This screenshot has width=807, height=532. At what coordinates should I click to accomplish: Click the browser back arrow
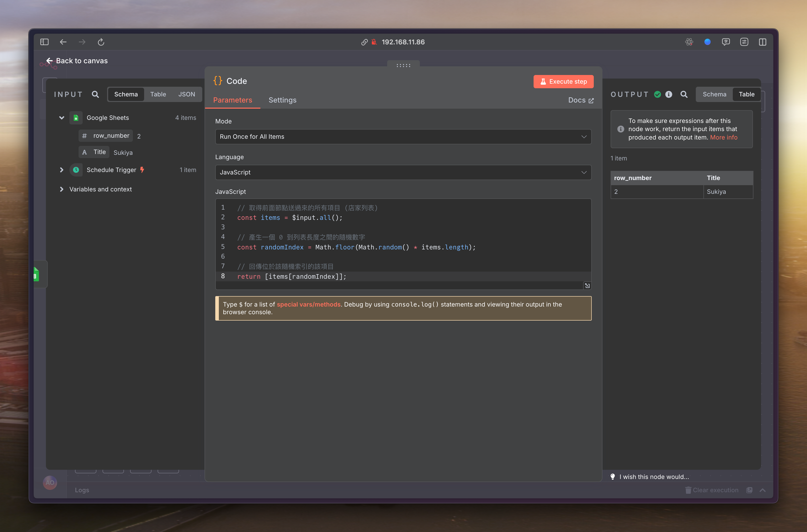(x=63, y=42)
